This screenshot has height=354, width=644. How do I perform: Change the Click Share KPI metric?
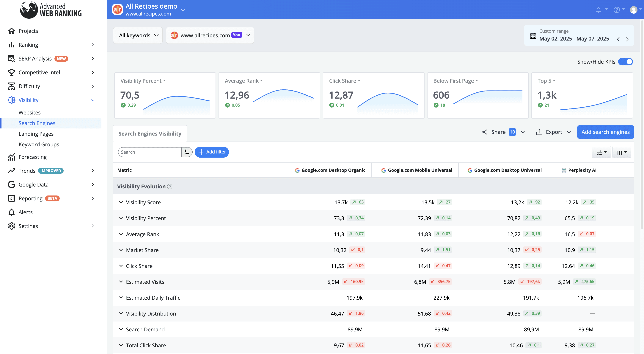pyautogui.click(x=345, y=81)
